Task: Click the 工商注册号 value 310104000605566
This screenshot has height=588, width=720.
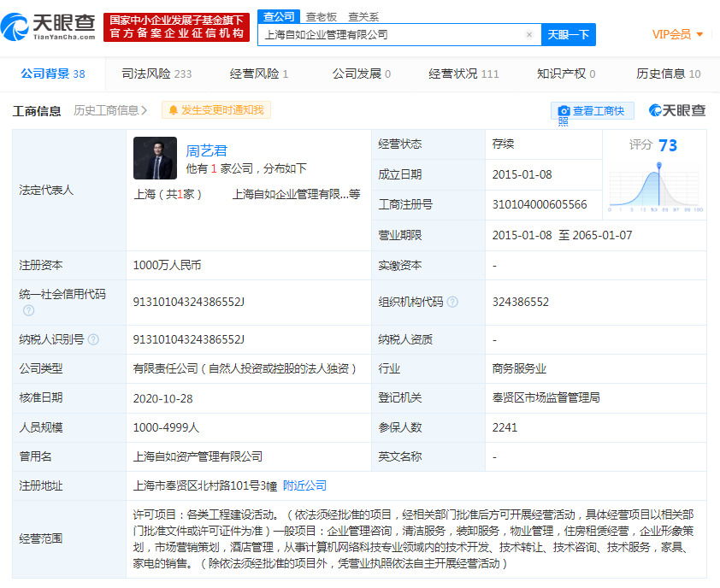Action: click(539, 205)
